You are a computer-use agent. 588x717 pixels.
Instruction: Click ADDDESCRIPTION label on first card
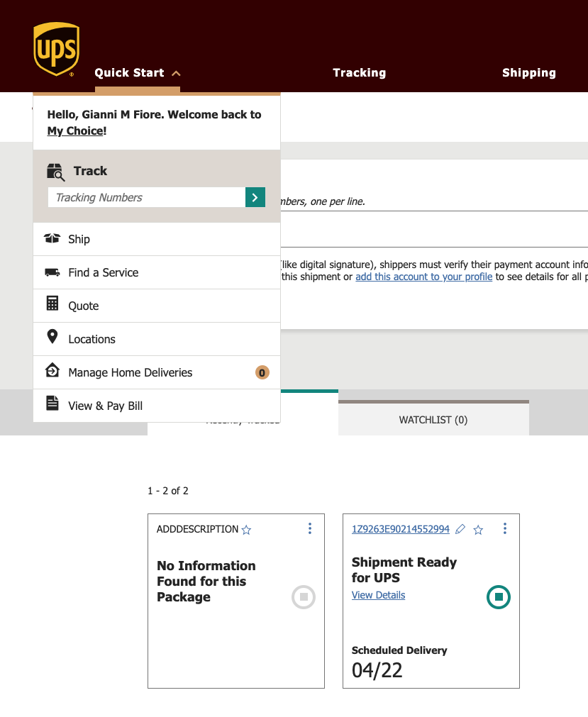click(197, 529)
